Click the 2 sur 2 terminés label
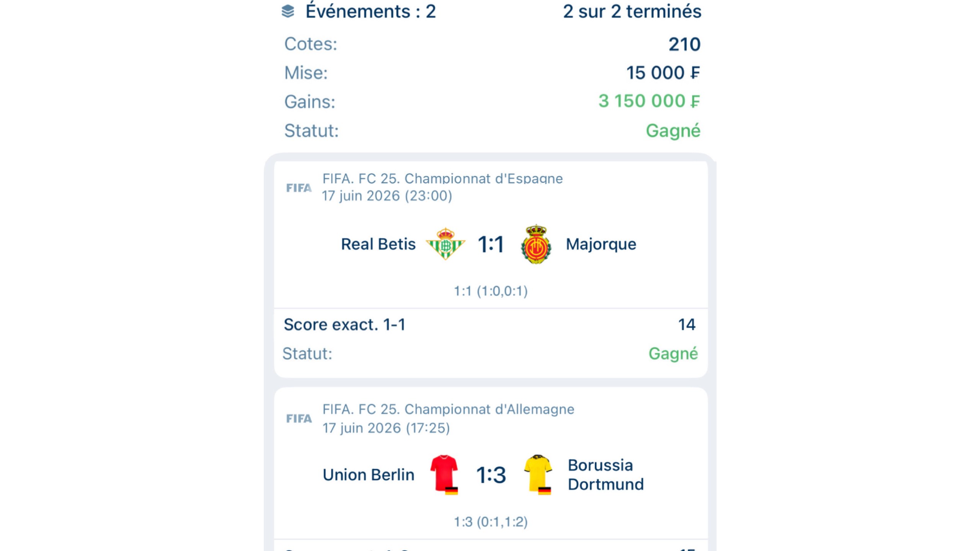Screen dimensions: 980x551 click(632, 11)
